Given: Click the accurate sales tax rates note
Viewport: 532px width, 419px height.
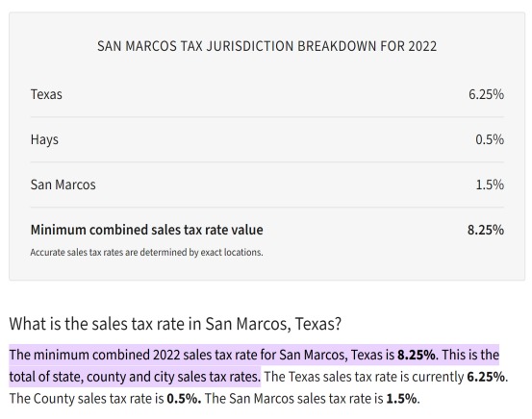Looking at the screenshot, I should pyautogui.click(x=146, y=252).
